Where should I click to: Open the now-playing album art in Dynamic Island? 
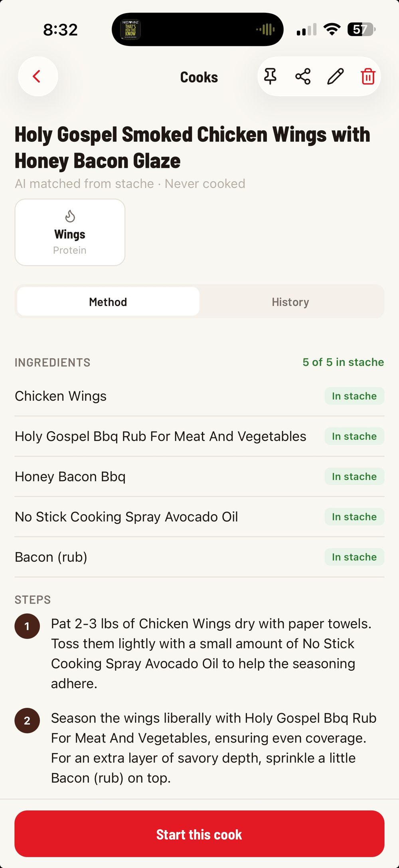pos(130,30)
